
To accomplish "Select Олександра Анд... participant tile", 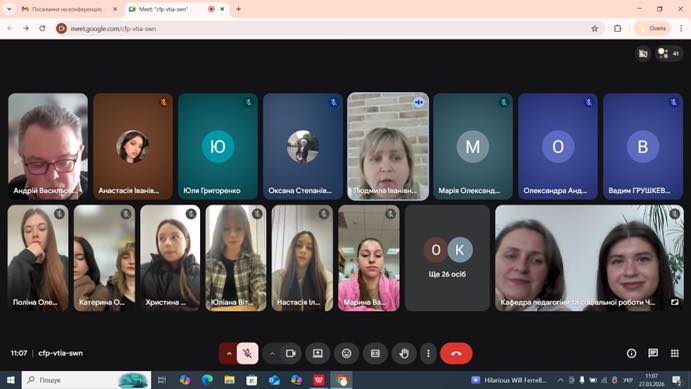I will click(558, 146).
